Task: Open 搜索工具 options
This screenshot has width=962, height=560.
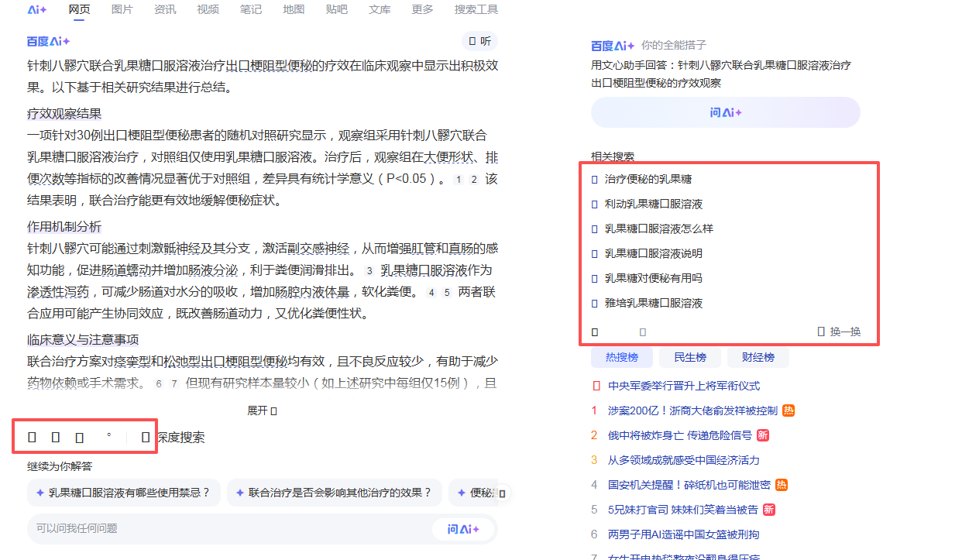Action: point(476,9)
